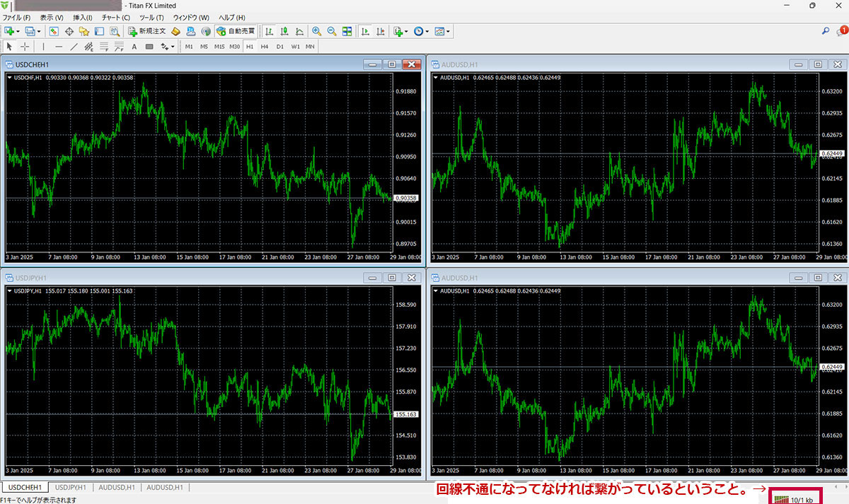Click the zoom in magnifier icon
Image resolution: width=849 pixels, height=504 pixels.
click(x=316, y=31)
